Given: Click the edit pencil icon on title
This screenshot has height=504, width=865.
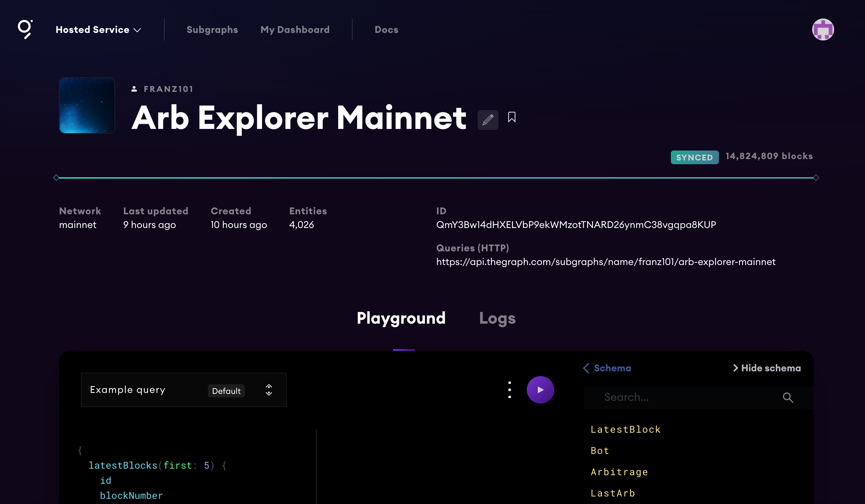Looking at the screenshot, I should click(488, 118).
